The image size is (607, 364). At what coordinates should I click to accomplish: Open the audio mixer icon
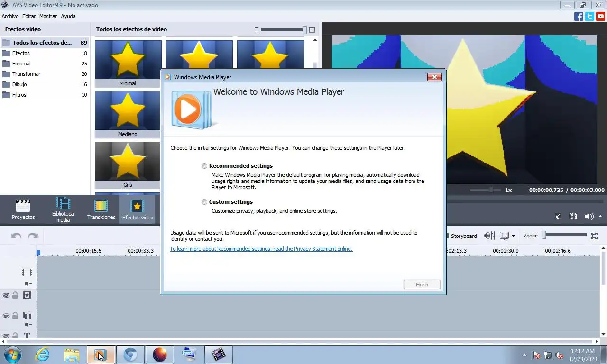pos(489,236)
